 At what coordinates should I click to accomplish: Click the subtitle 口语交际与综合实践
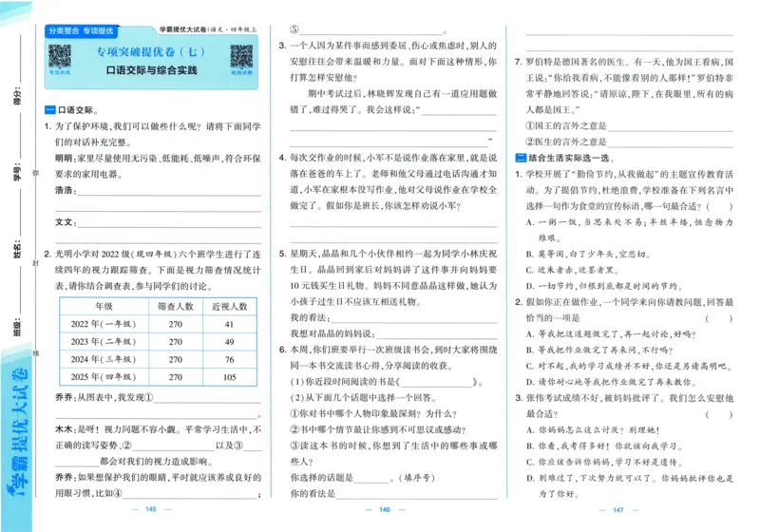(x=151, y=70)
